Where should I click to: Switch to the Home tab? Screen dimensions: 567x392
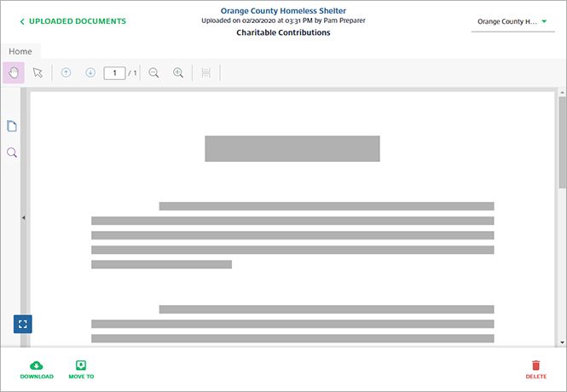[x=20, y=51]
